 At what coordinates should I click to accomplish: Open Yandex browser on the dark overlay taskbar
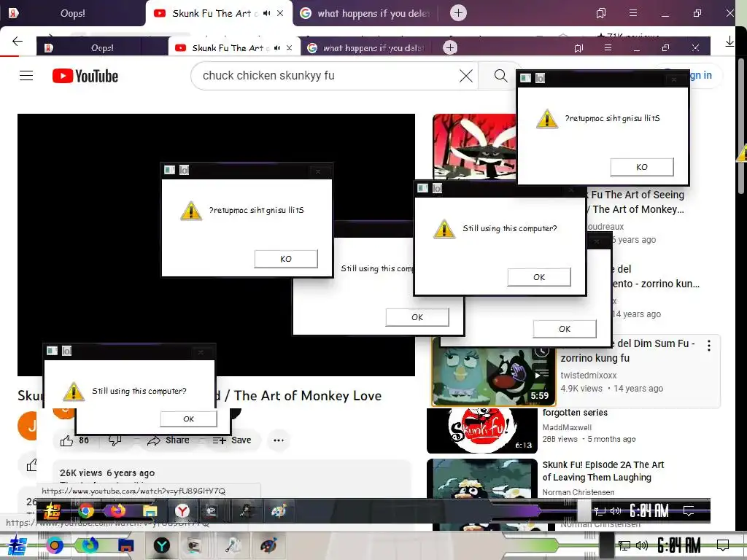(x=182, y=511)
